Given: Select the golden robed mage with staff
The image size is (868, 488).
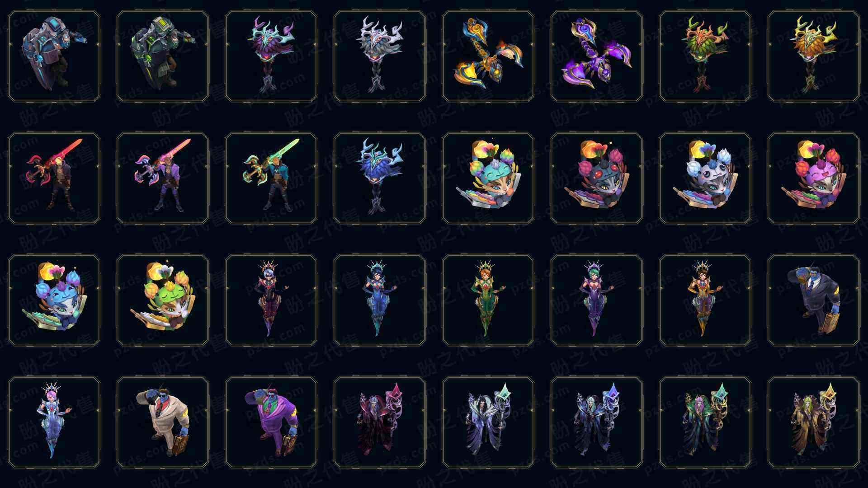Looking at the screenshot, I should click(814, 422).
